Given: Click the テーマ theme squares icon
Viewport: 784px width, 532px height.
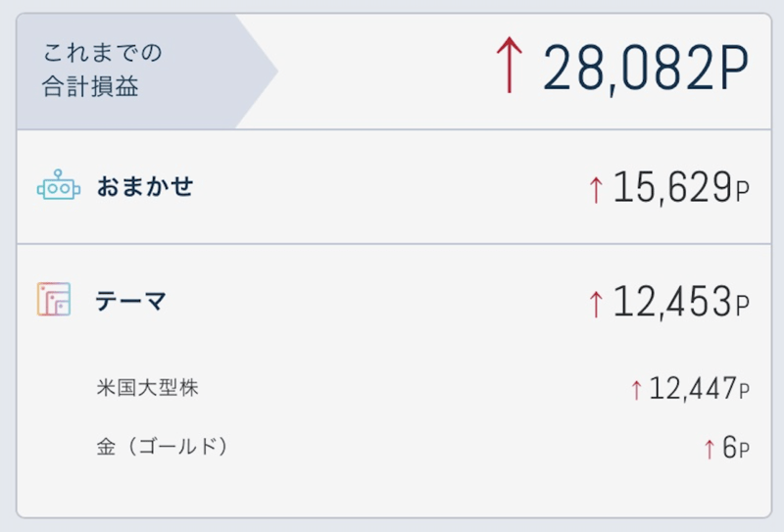Looking at the screenshot, I should (x=54, y=299).
